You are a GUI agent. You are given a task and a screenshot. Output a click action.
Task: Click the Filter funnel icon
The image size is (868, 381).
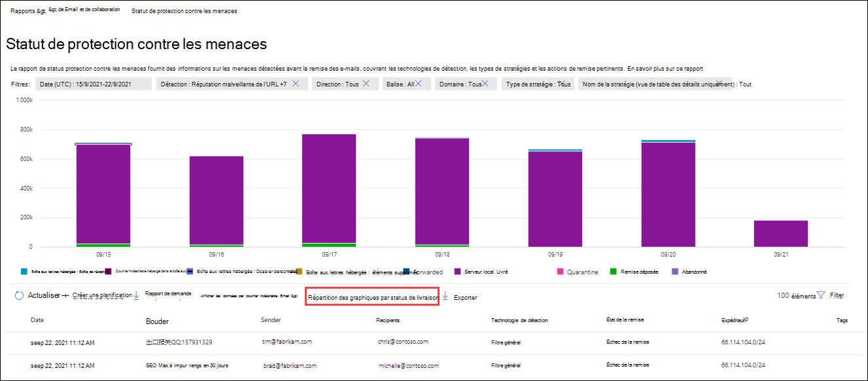(x=821, y=296)
